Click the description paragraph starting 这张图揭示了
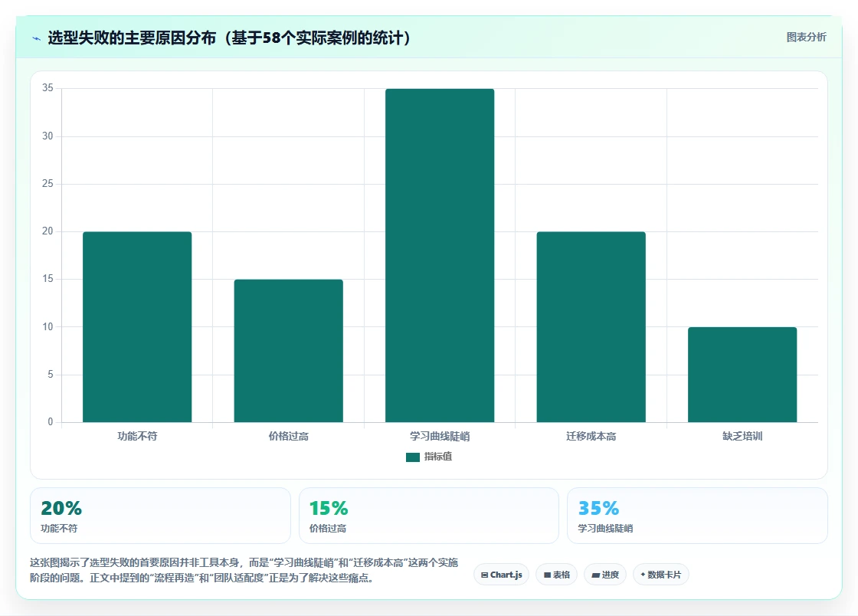The height and width of the screenshot is (616, 858). coord(244,570)
